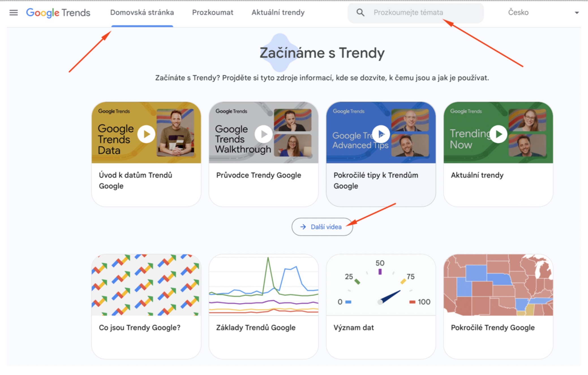Image resolution: width=588 pixels, height=375 pixels.
Task: Click the Úvod k datům Trendů Google title
Action: coord(136,180)
